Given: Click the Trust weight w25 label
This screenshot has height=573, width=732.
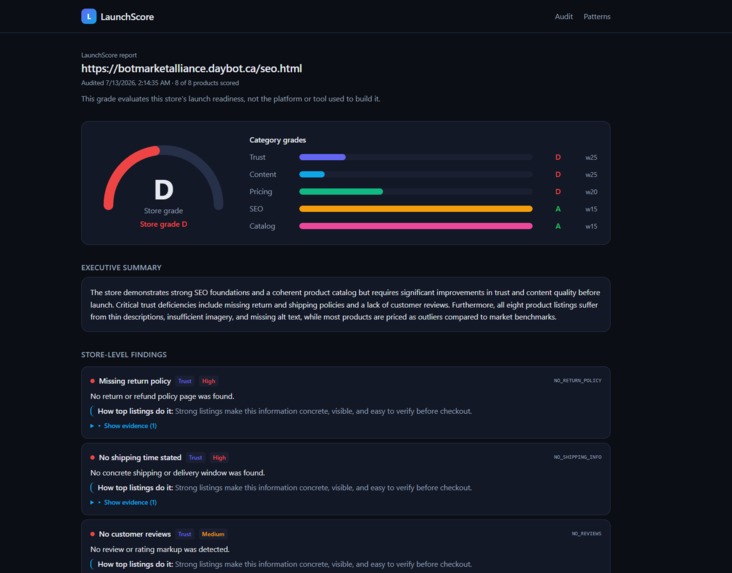Looking at the screenshot, I should point(591,158).
